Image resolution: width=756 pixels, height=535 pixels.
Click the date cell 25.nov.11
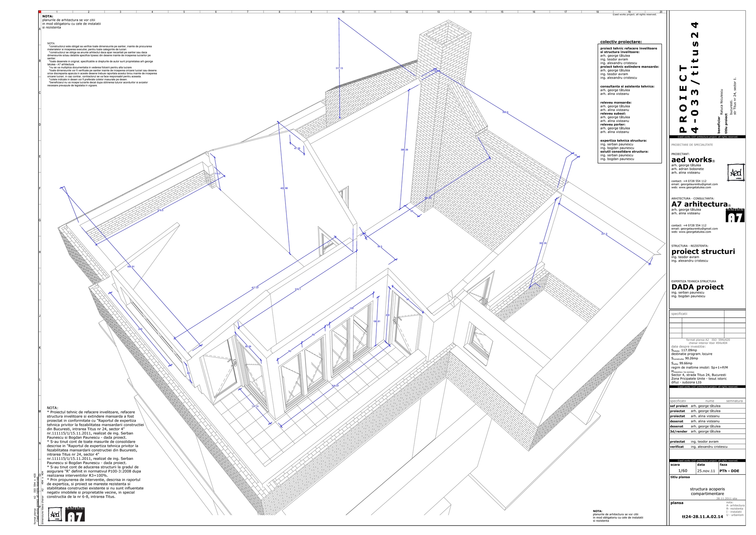click(x=706, y=471)
